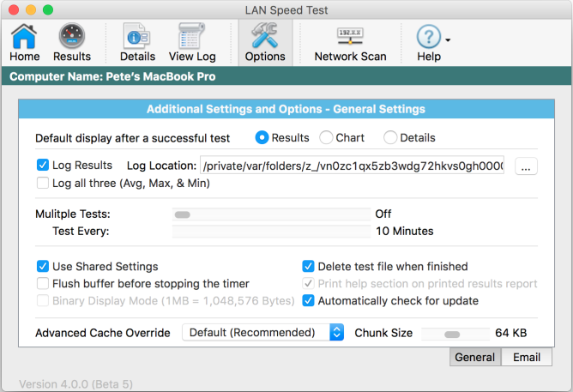The height and width of the screenshot is (392, 573).
Task: Open the Advanced Cache Override dropdown
Action: point(262,333)
